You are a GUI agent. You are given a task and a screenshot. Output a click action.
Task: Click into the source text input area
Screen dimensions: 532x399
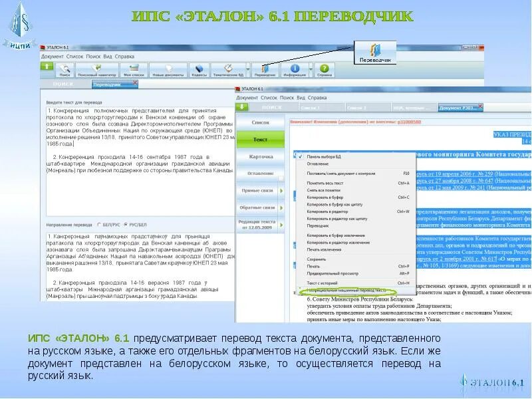(x=140, y=161)
